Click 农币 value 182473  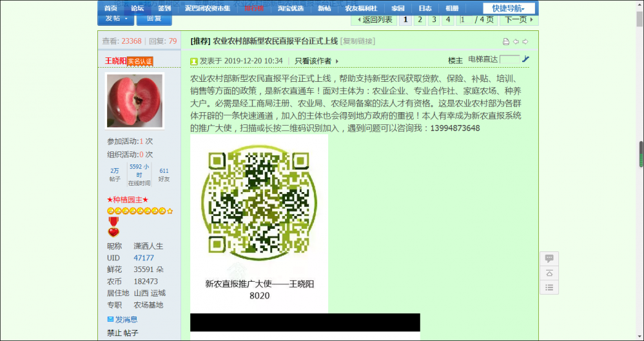146,282
